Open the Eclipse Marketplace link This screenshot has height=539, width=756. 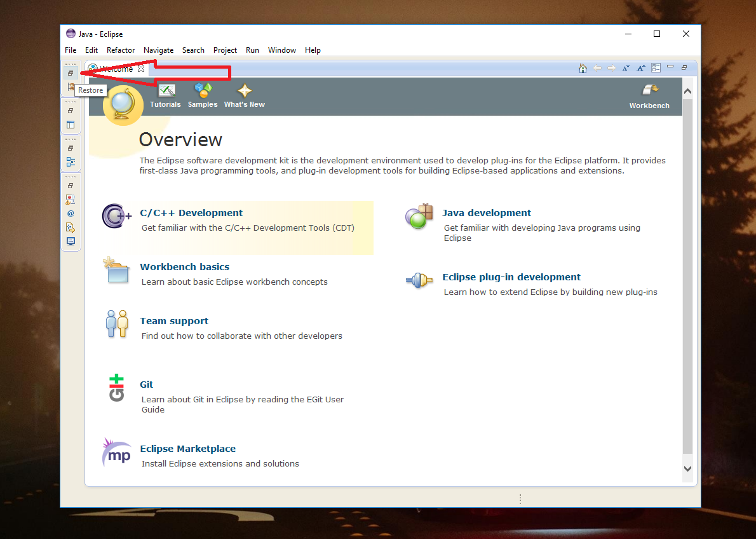tap(187, 449)
